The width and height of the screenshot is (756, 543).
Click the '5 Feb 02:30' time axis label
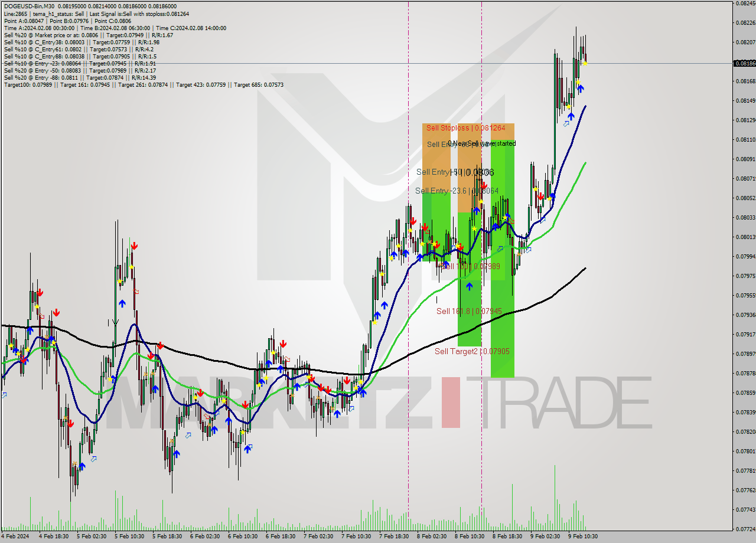click(91, 537)
